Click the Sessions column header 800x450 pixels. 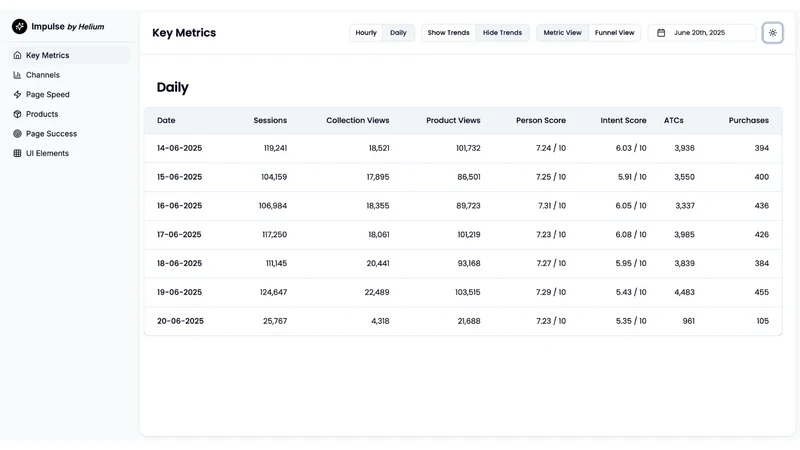[270, 120]
